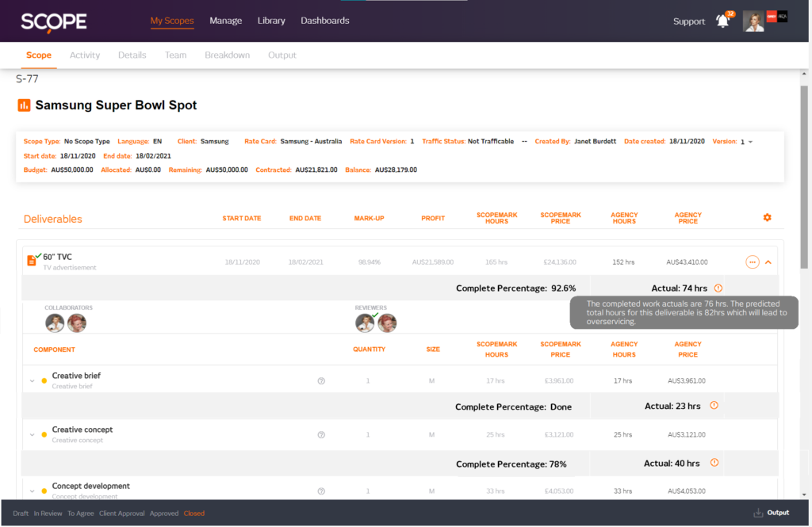Click the scrollbar down arrow
Image resolution: width=812 pixels, height=527 pixels.
pos(804,495)
